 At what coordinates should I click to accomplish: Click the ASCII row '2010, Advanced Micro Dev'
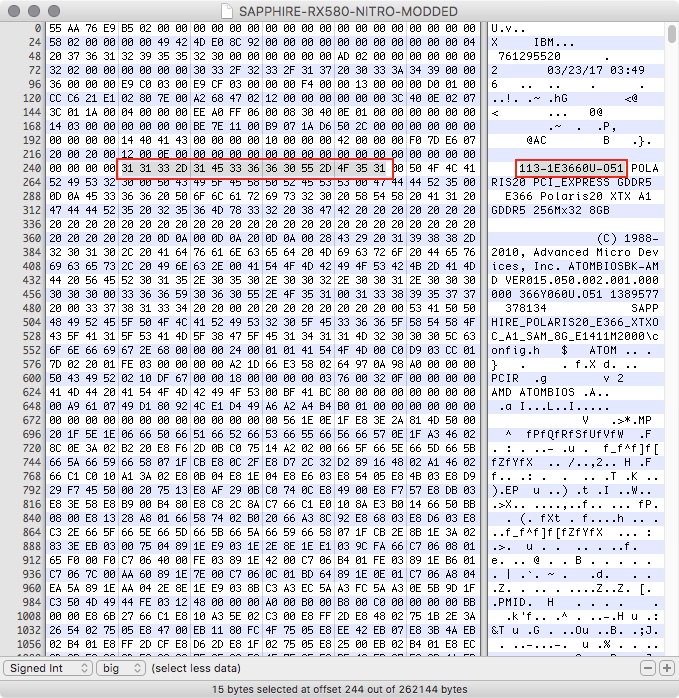[x=575, y=252]
